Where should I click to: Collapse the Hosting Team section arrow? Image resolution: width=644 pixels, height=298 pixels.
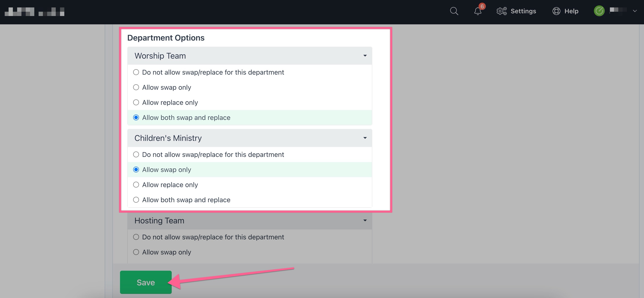coord(365,220)
